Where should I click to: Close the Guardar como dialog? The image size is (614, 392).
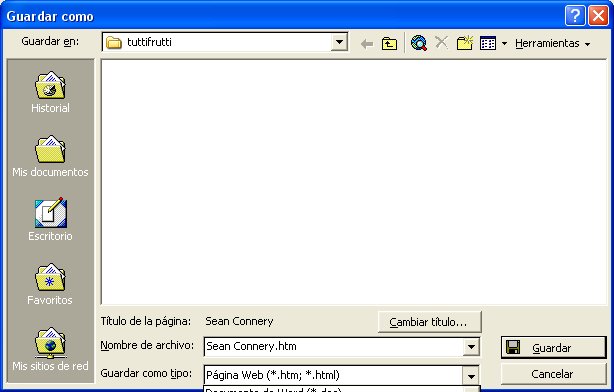click(598, 16)
